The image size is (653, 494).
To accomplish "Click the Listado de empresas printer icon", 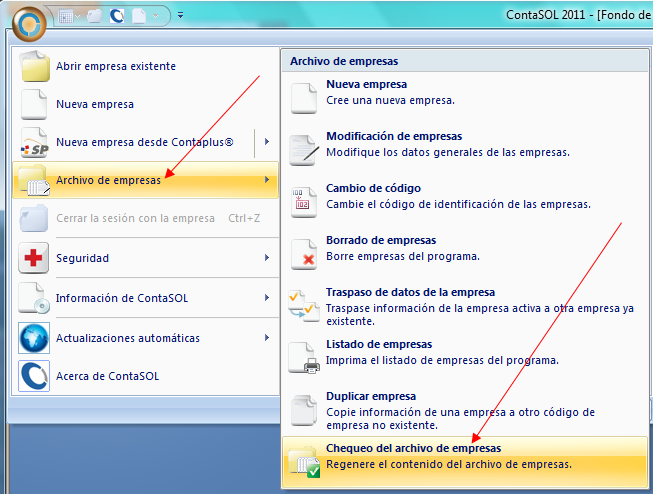I will click(x=302, y=358).
